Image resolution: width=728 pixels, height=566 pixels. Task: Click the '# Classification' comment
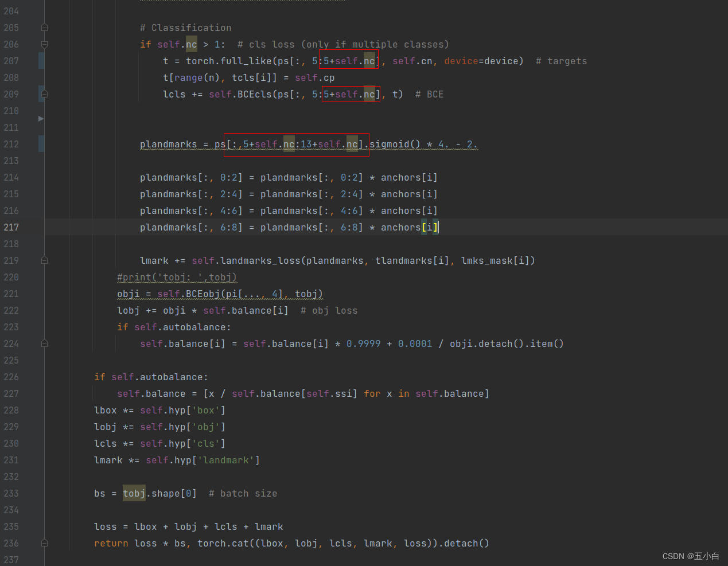tap(185, 28)
